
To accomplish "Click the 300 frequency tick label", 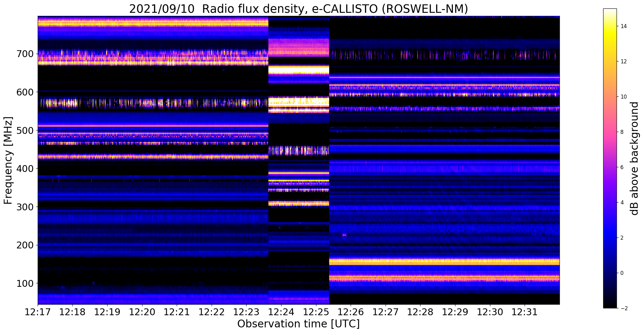I will [x=24, y=207].
